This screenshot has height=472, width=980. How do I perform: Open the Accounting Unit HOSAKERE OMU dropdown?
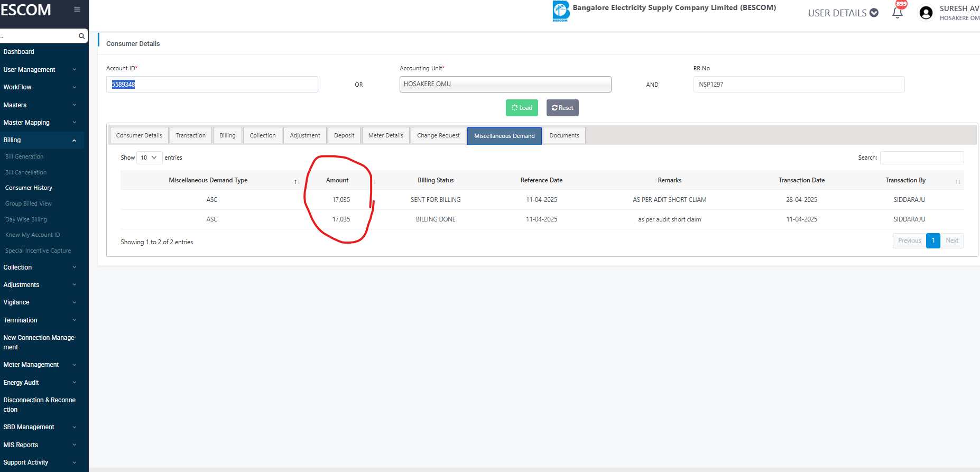[505, 84]
